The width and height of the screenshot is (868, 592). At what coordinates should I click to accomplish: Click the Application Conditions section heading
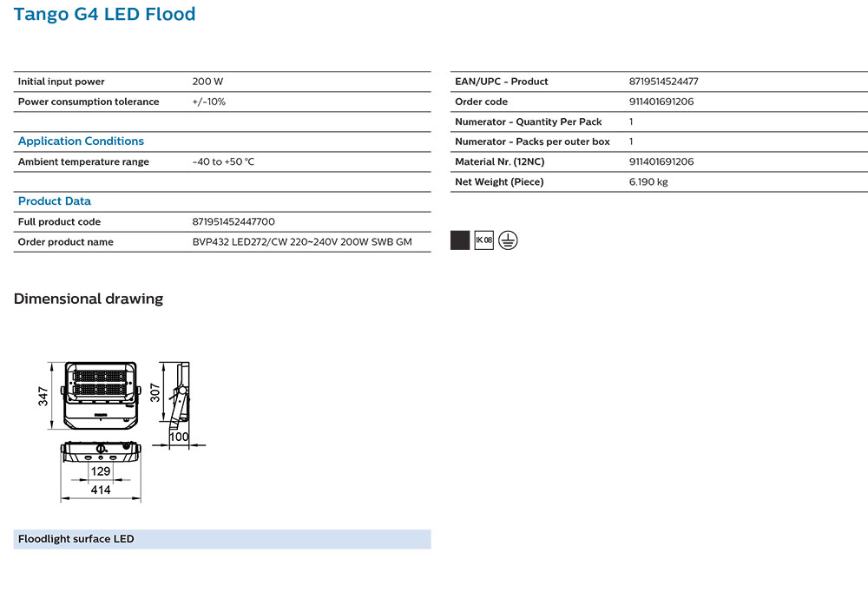pyautogui.click(x=81, y=141)
